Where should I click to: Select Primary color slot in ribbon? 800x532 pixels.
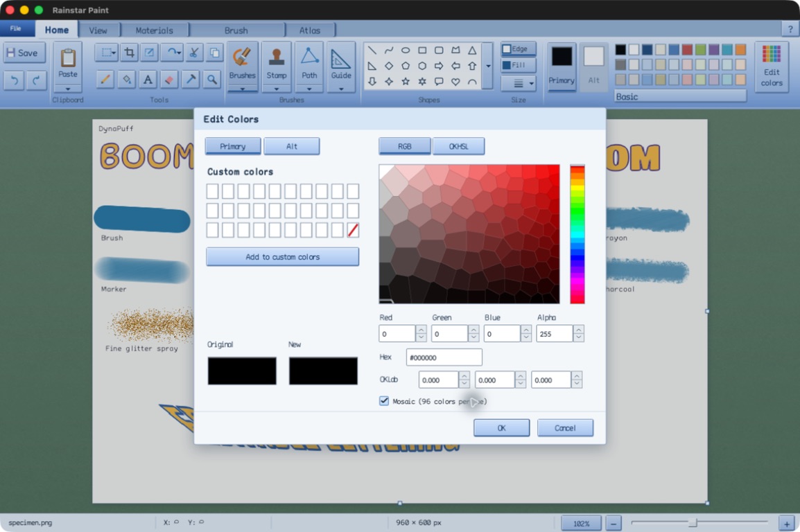click(x=562, y=66)
